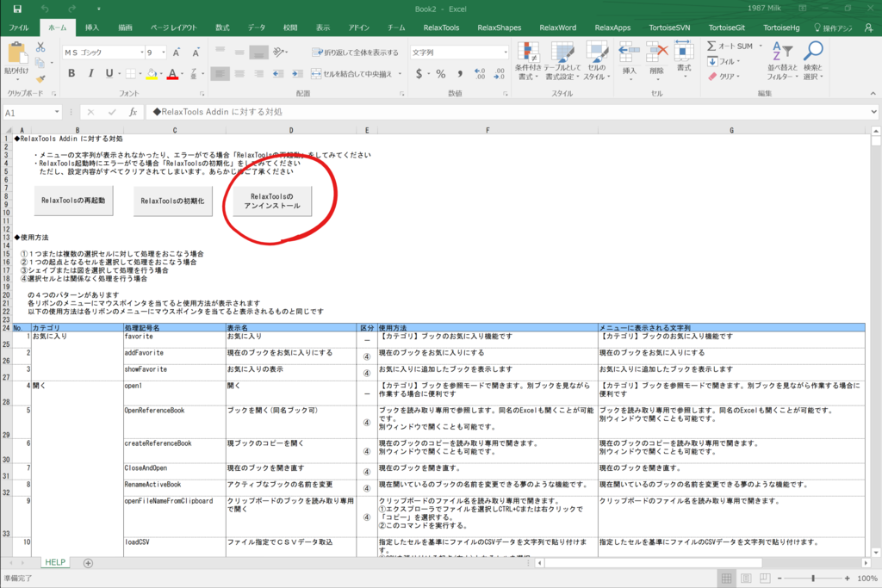Open the File (ファイル) tab
This screenshot has height=588, width=882.
pos(19,28)
